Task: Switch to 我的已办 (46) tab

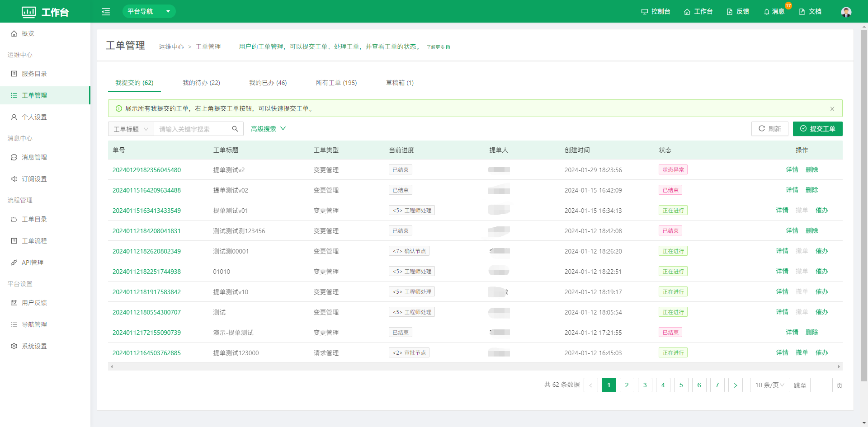Action: [x=268, y=83]
